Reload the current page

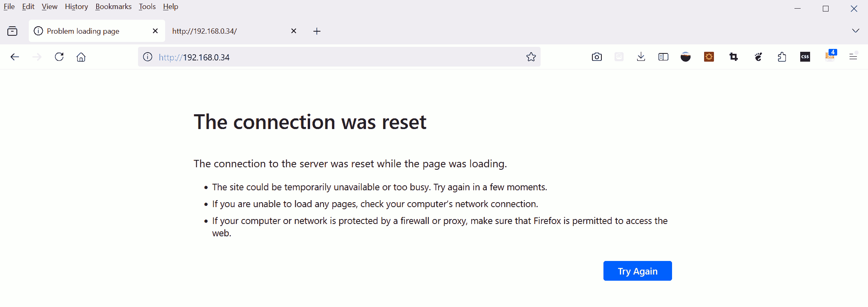(x=59, y=57)
